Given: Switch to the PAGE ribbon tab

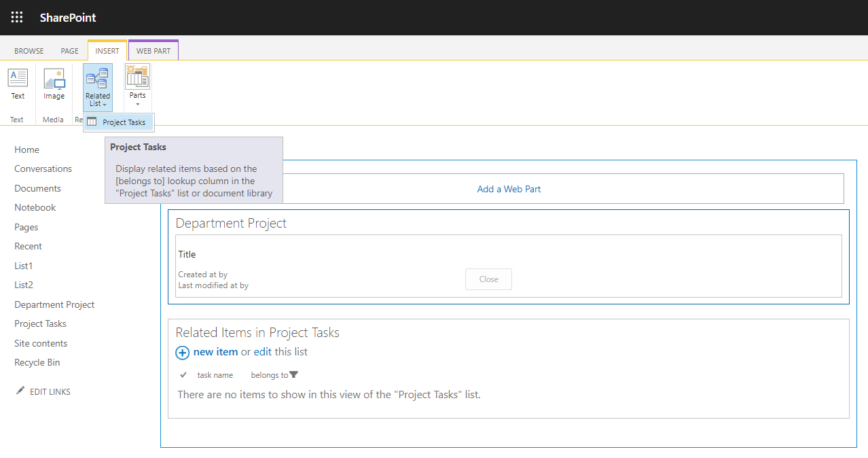Looking at the screenshot, I should [69, 51].
